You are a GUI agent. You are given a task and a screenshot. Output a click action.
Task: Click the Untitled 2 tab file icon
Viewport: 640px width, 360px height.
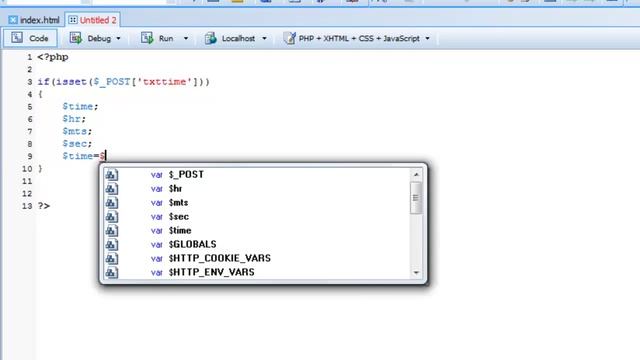pyautogui.click(x=73, y=20)
